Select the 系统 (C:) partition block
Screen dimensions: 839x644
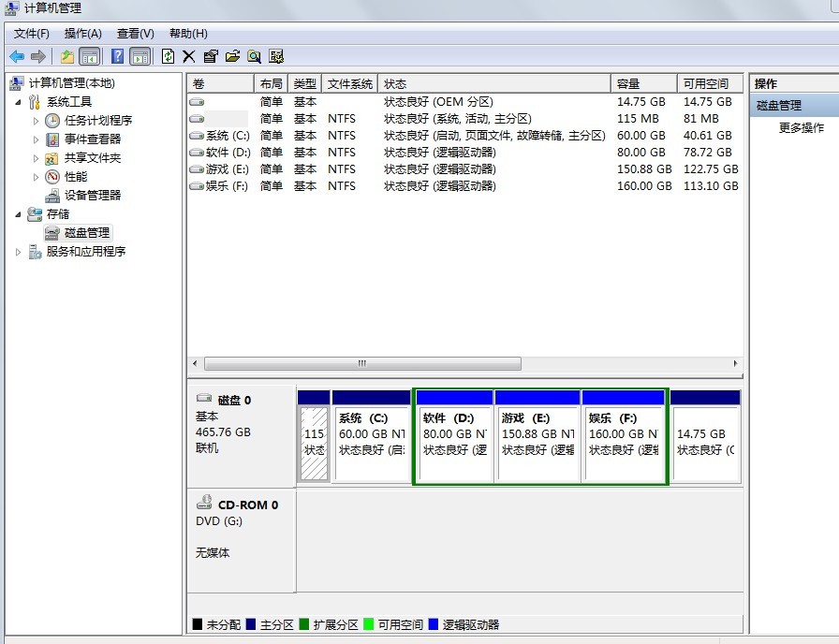(x=371, y=436)
